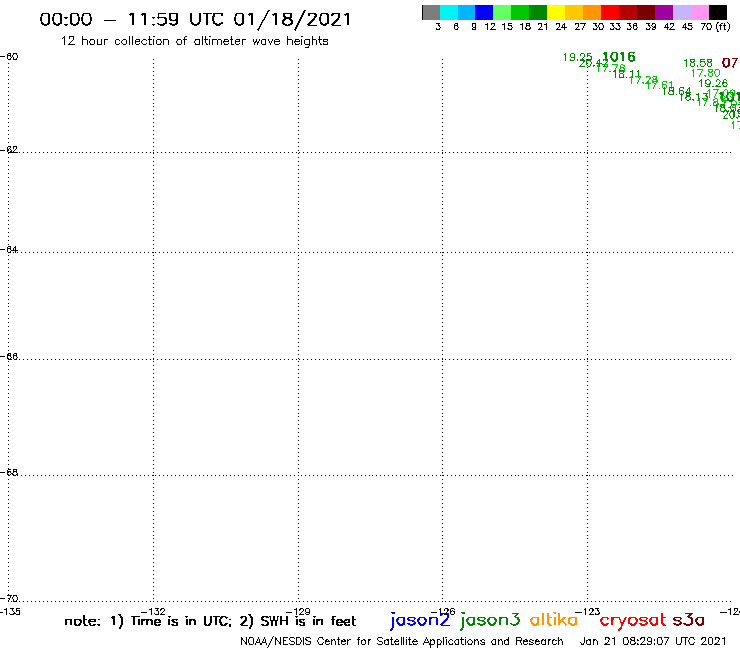Select the yellow legend swatch above 24
The width and height of the screenshot is (740, 650).
pos(556,12)
